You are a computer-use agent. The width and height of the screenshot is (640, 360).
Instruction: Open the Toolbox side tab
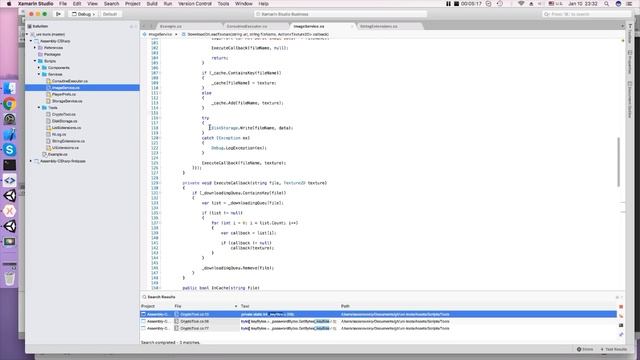pyautogui.click(x=630, y=34)
